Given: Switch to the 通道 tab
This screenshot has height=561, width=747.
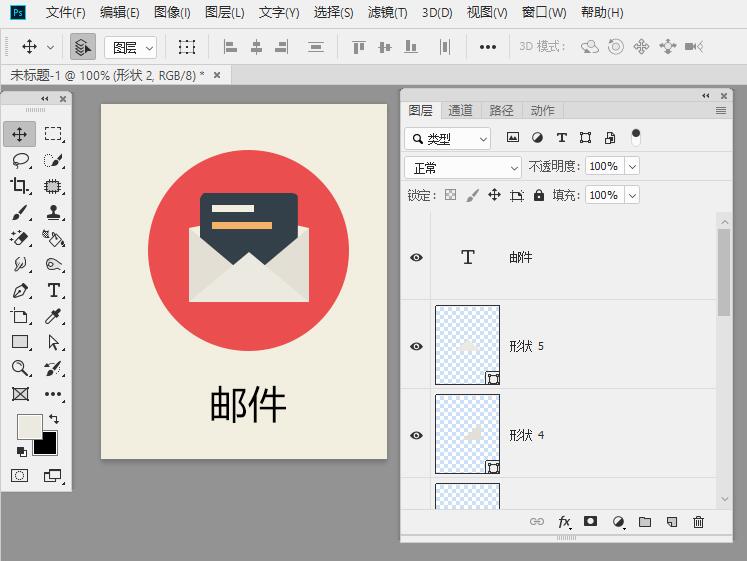Looking at the screenshot, I should pyautogui.click(x=460, y=111).
